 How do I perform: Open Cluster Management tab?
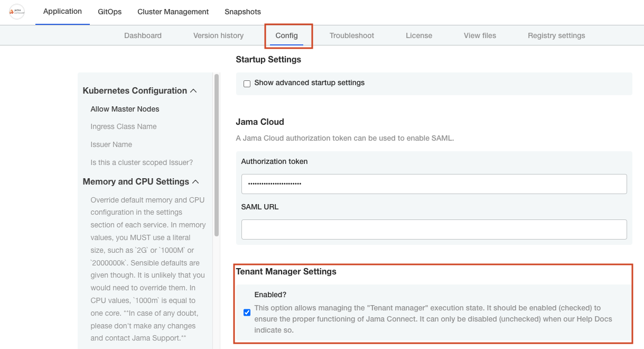pos(173,12)
